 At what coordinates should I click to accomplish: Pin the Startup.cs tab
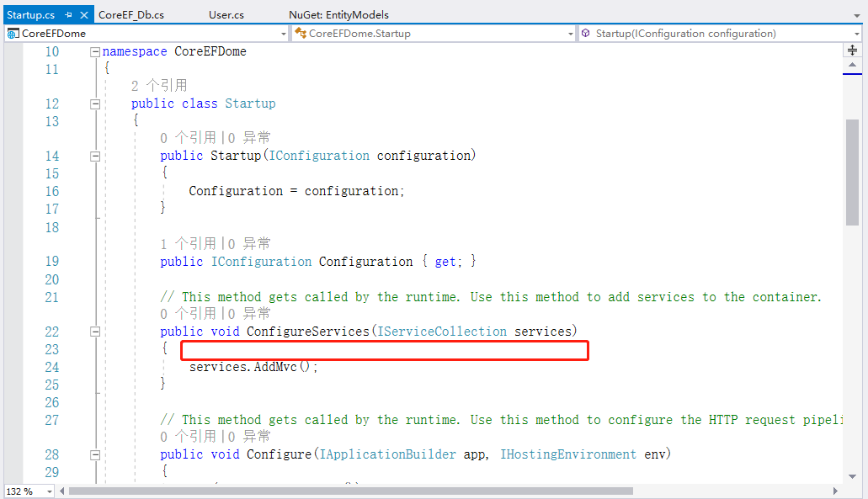coord(69,15)
